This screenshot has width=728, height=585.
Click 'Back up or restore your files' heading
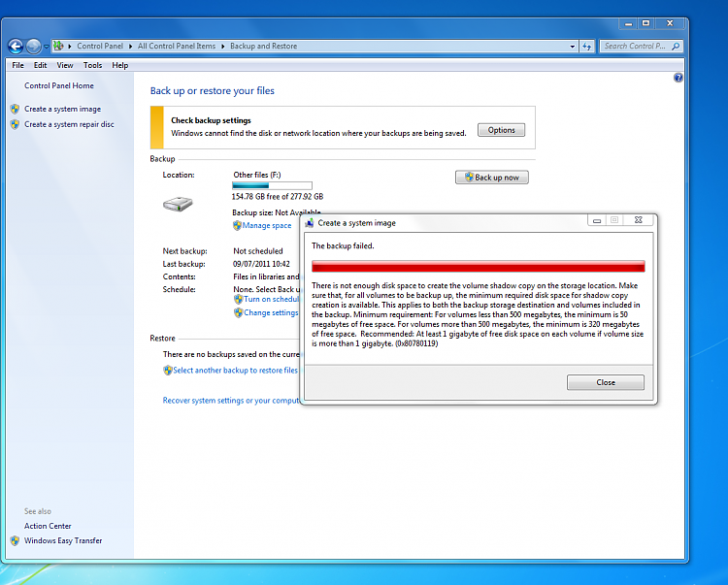tap(213, 91)
